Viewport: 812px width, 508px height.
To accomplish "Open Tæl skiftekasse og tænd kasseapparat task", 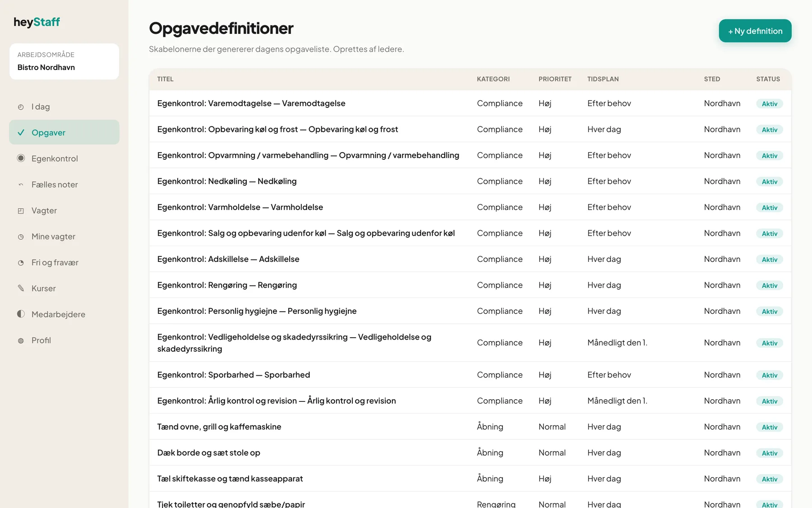I will click(x=470, y=479).
